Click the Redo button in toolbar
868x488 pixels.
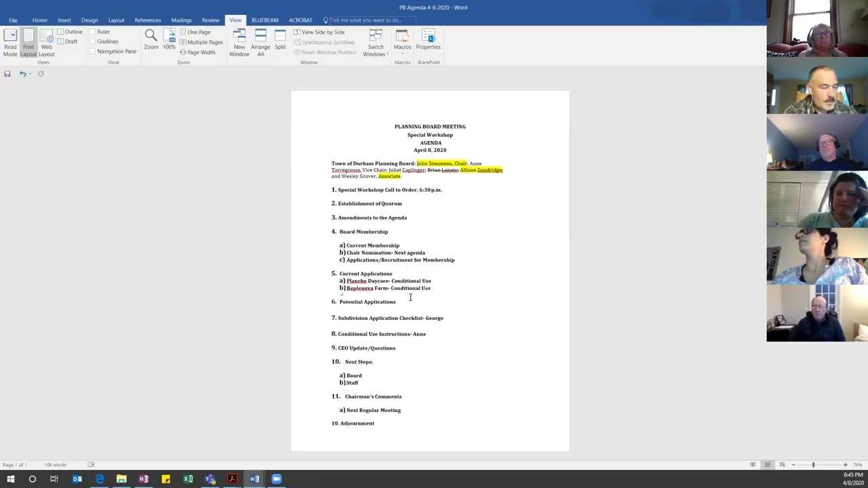pos(41,74)
